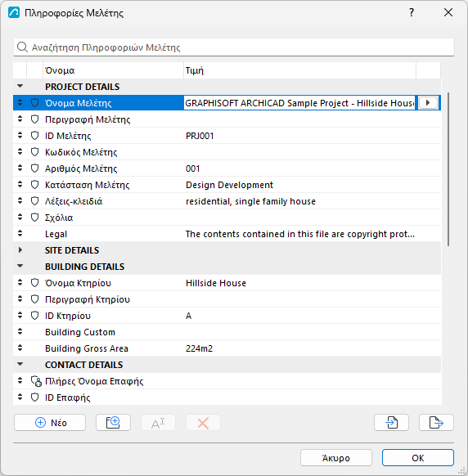Select the 001 value cell
This screenshot has height=476, width=468.
click(193, 168)
